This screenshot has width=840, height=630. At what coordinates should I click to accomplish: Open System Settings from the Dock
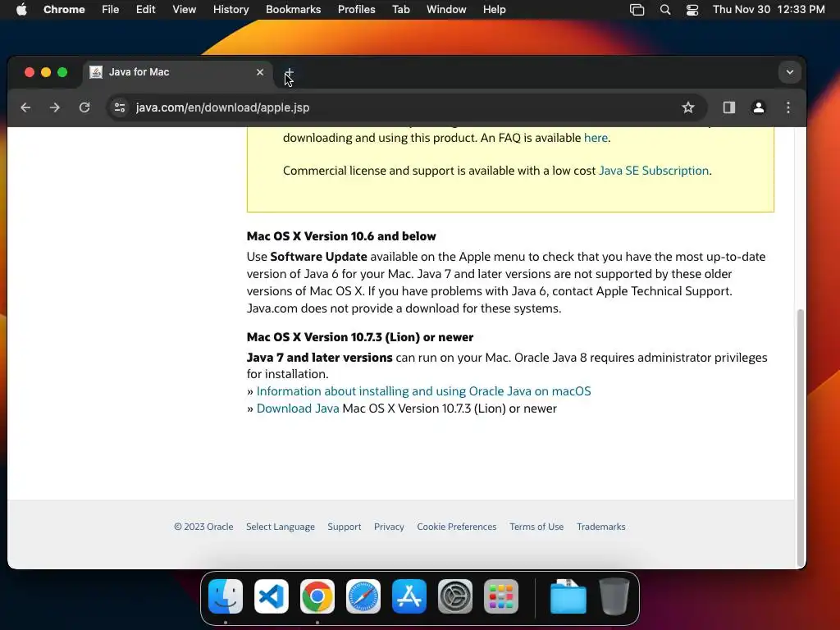[x=455, y=596]
